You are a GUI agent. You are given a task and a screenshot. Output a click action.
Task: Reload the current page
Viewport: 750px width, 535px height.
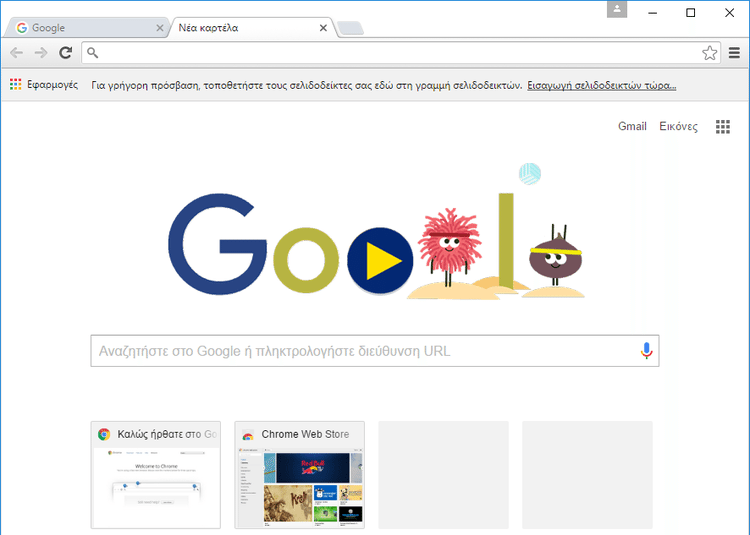[x=66, y=53]
